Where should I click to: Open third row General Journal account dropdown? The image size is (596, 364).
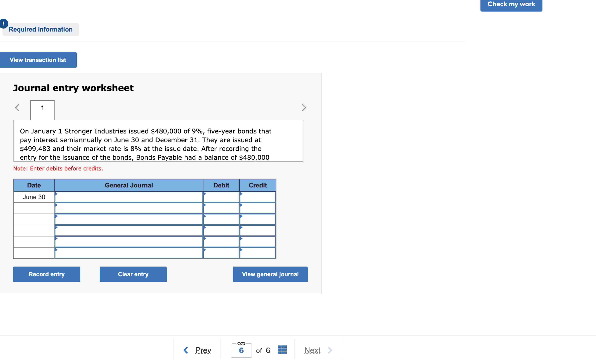(129, 219)
